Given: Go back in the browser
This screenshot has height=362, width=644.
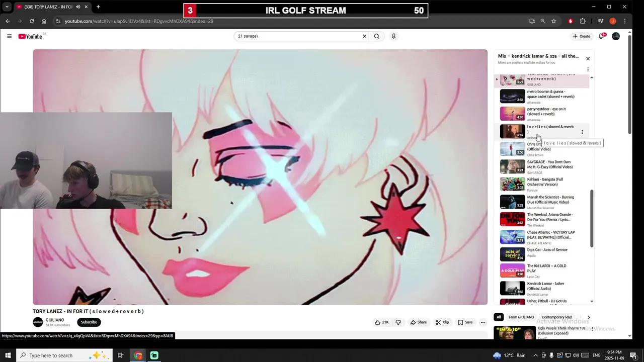Looking at the screenshot, I should [8, 21].
